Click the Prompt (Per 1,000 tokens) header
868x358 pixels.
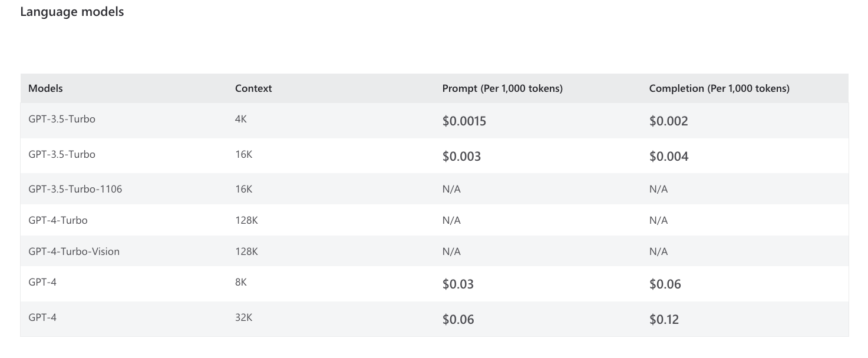(502, 88)
